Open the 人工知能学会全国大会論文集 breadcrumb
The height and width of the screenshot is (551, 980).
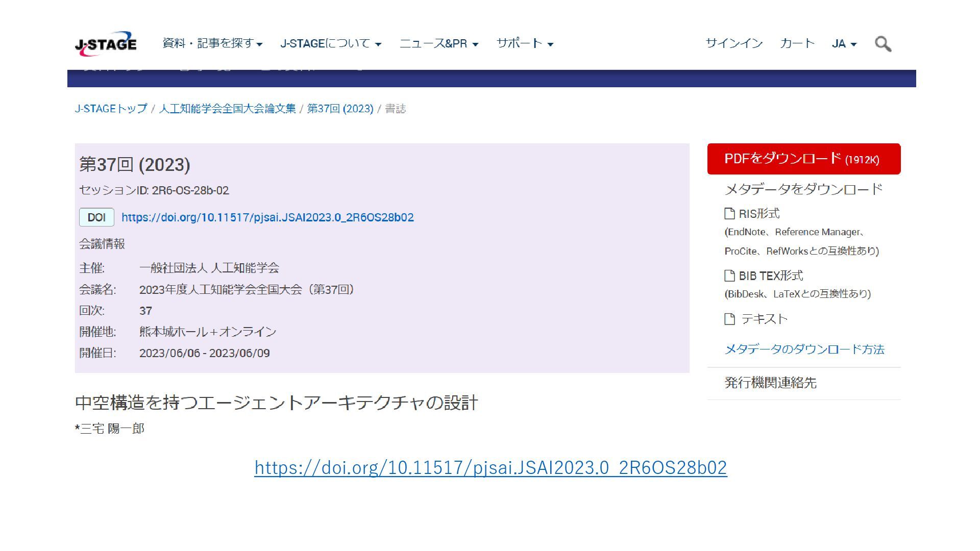227,109
